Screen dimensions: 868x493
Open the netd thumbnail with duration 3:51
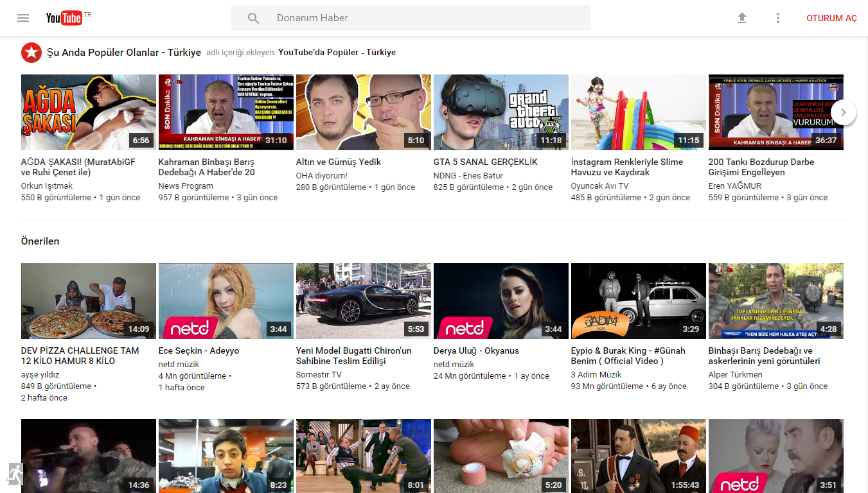coord(776,456)
